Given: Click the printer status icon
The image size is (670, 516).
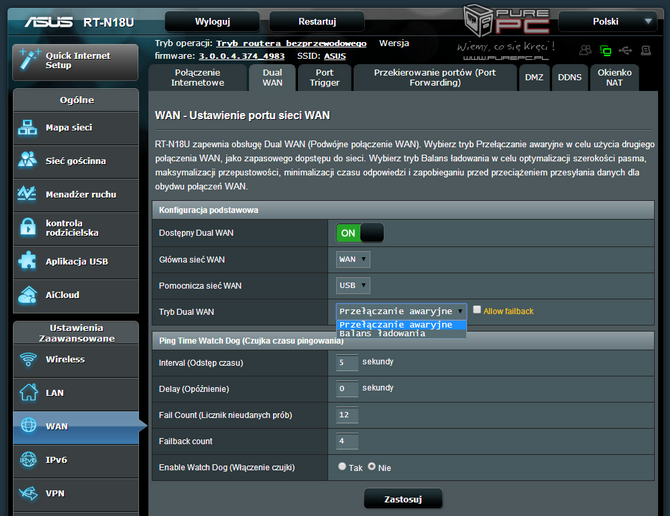Looking at the screenshot, I should (646, 50).
